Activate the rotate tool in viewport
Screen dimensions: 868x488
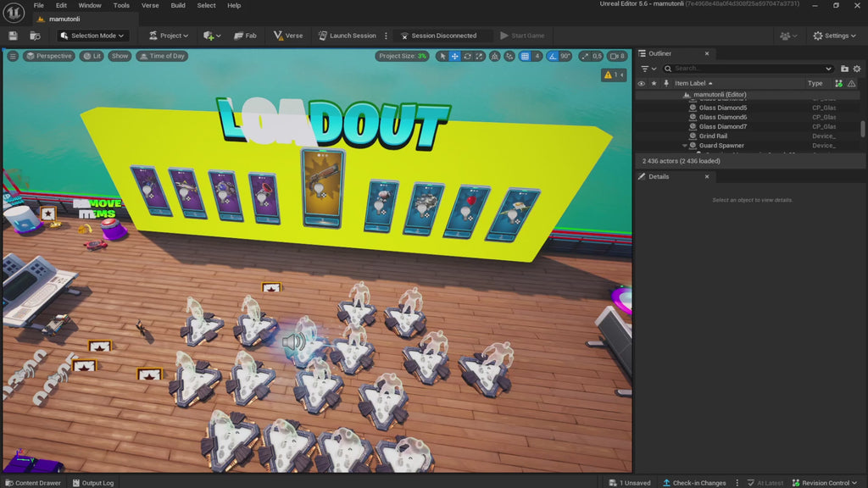(467, 56)
